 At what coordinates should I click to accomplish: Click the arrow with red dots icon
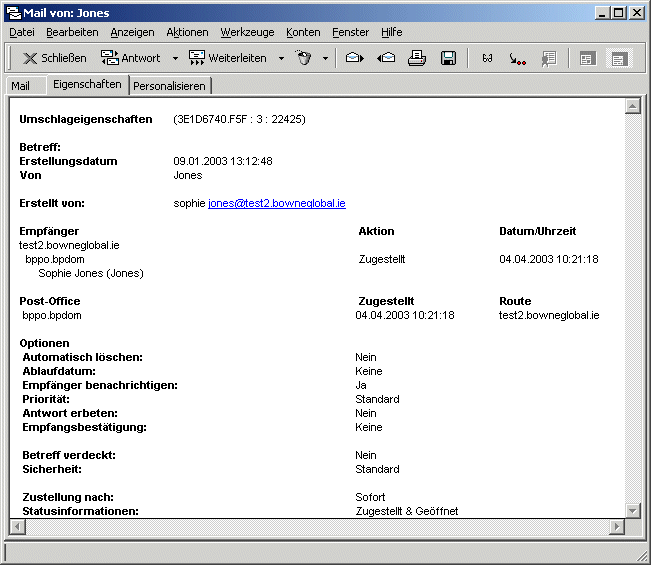(517, 59)
